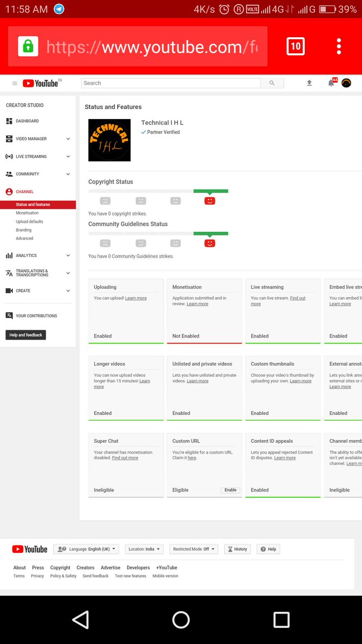Select Branding in Channel submenu
The image size is (362, 644).
pos(24,230)
